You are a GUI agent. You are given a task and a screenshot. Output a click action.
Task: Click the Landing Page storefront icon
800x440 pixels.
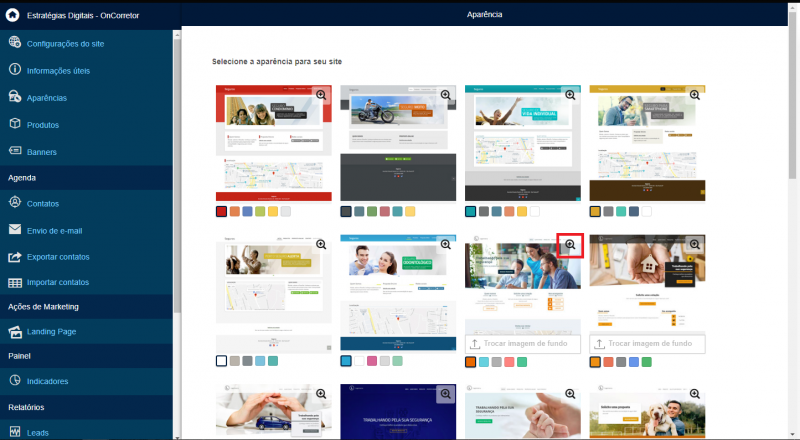(15, 332)
